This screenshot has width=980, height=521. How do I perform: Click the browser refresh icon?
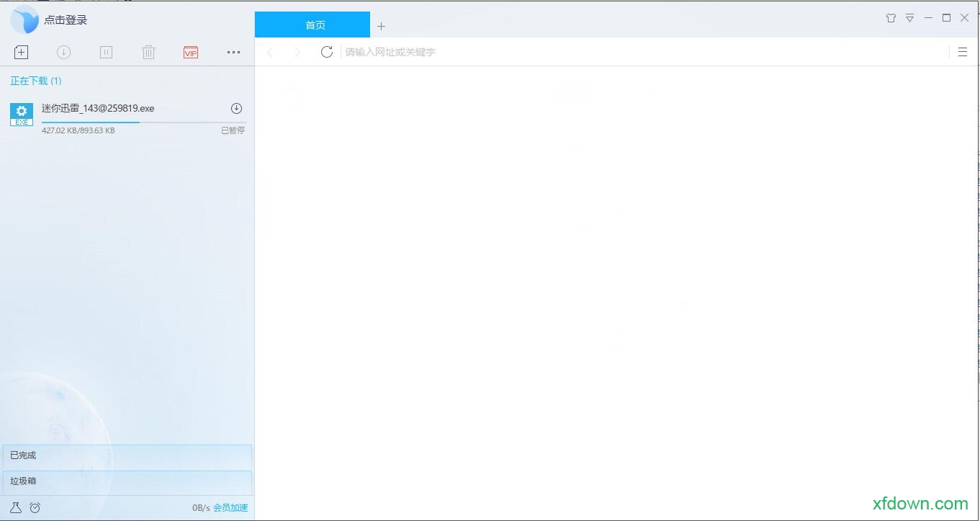click(x=327, y=52)
